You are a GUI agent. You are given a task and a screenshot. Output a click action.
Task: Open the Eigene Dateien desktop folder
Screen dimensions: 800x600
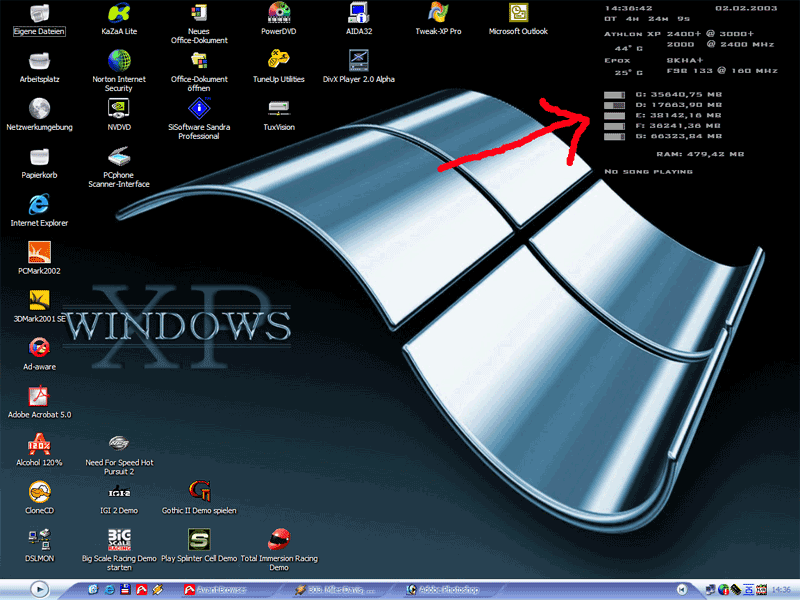tap(39, 19)
